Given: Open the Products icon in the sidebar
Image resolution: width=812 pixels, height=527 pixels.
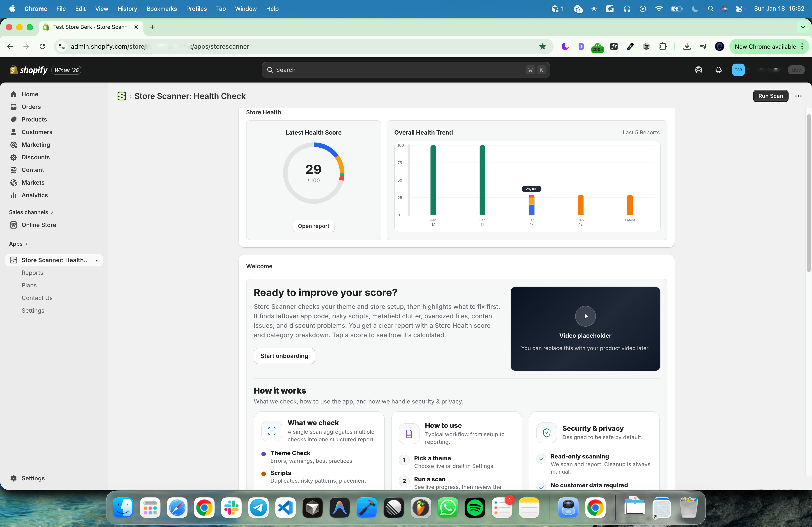Looking at the screenshot, I should tap(14, 119).
